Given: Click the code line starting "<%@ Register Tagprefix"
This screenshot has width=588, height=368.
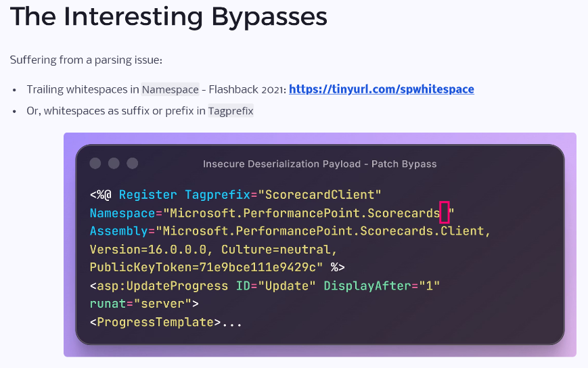Looking at the screenshot, I should (235, 195).
